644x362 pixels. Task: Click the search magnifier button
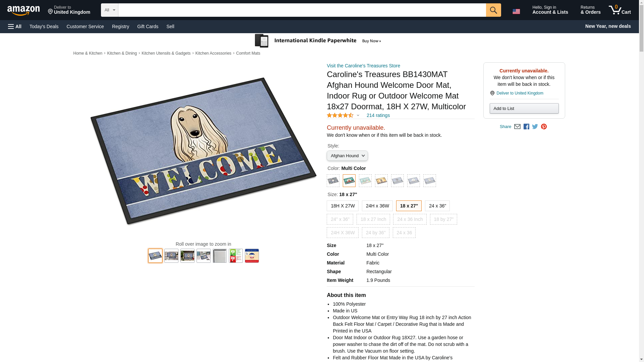493,10
